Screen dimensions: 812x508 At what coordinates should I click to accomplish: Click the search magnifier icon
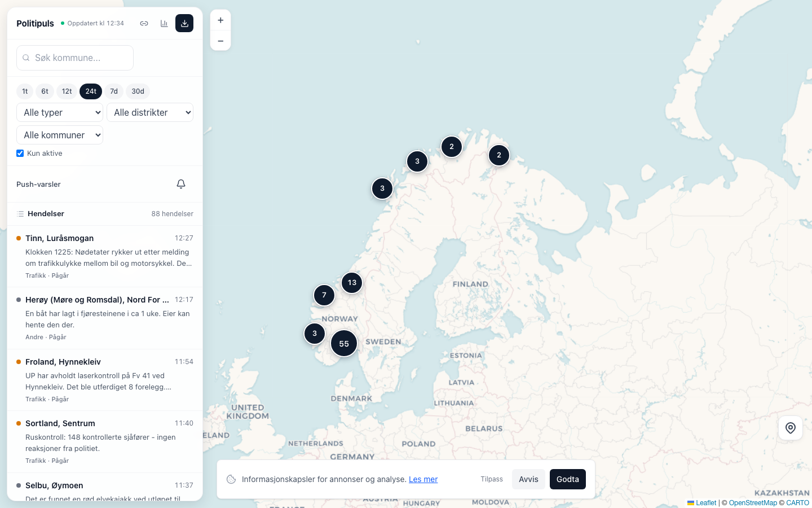[26, 58]
